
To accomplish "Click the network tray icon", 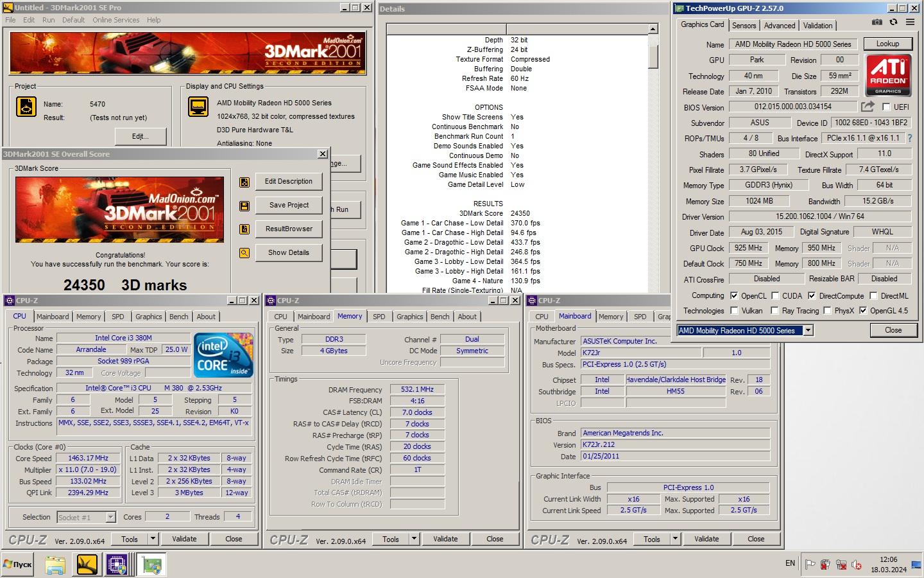I will pyautogui.click(x=841, y=565).
